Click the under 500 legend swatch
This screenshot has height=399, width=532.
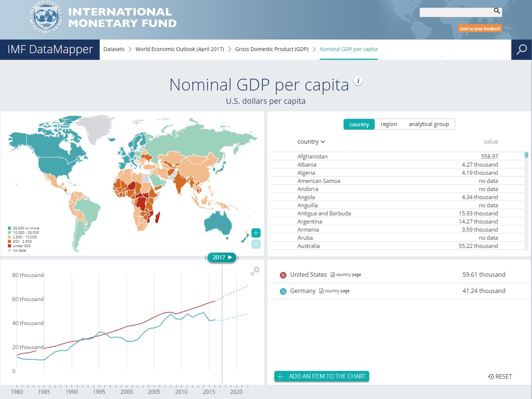(9, 246)
